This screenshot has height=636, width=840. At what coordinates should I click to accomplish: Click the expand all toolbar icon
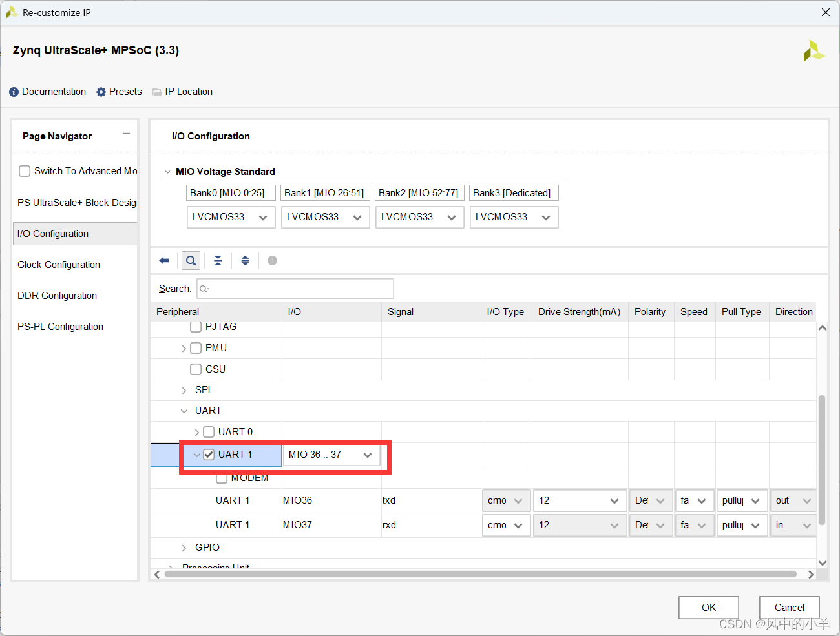(x=245, y=260)
